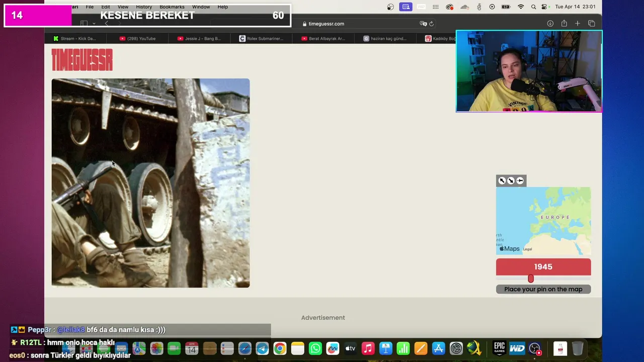644x362 pixels.
Task: Click the translate icon in address bar
Action: 423,24
